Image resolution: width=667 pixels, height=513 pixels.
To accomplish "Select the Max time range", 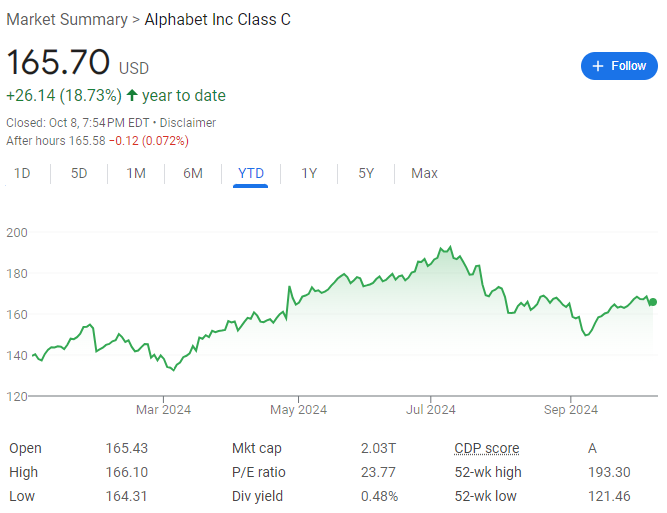I will [424, 173].
